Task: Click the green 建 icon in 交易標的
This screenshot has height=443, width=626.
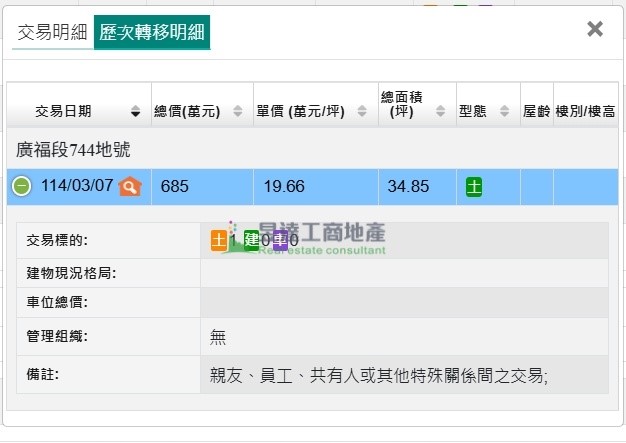Action: (251, 240)
